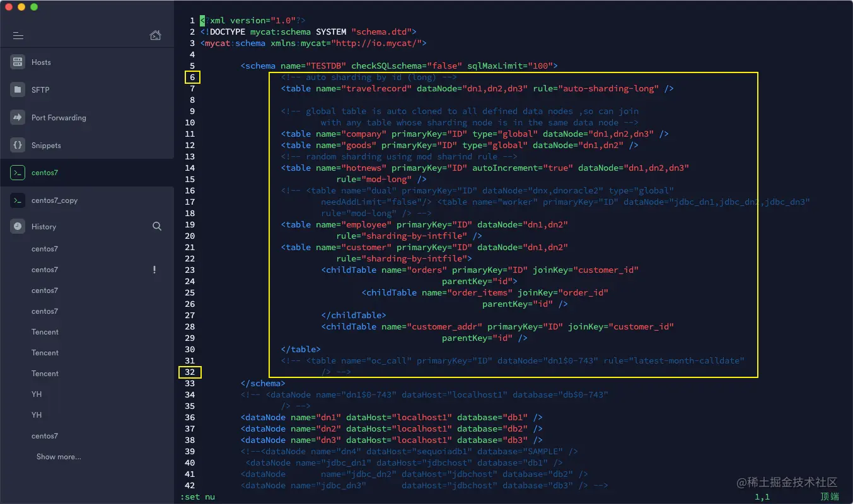Open the hamburger menu in the sidebar
This screenshot has height=504, width=853.
18,36
